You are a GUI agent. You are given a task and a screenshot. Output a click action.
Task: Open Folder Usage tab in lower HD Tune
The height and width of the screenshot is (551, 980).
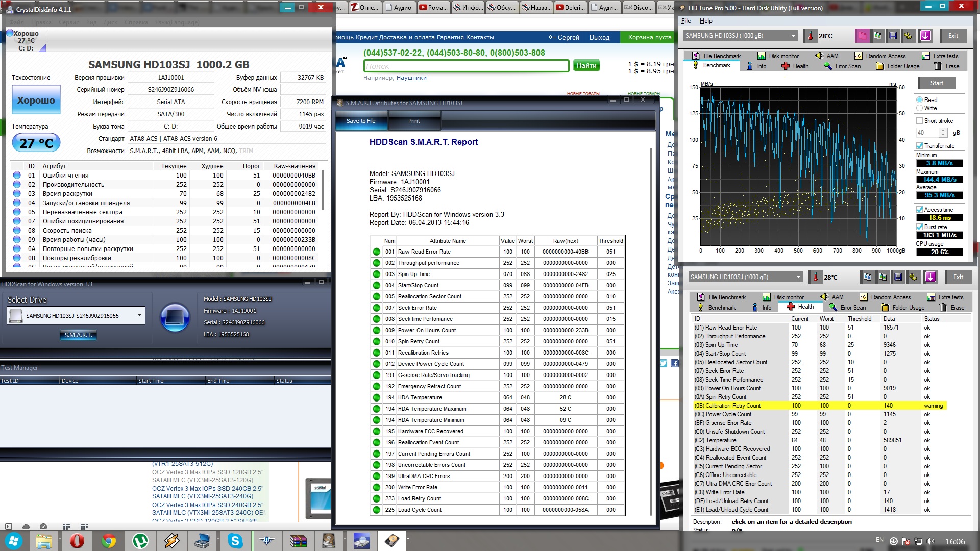pyautogui.click(x=902, y=308)
